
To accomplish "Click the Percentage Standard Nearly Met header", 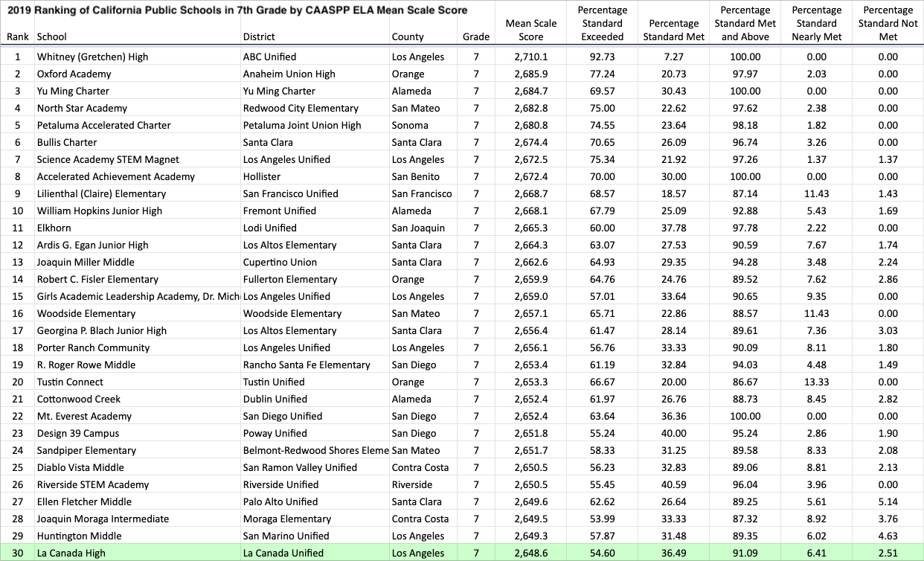I will (816, 23).
